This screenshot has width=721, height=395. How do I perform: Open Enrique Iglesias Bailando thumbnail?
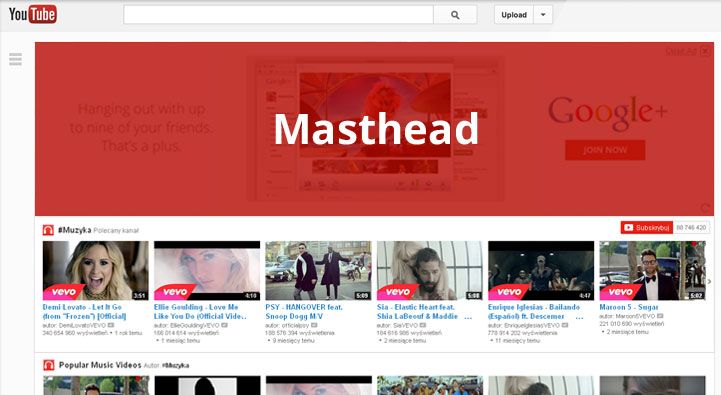click(x=541, y=270)
